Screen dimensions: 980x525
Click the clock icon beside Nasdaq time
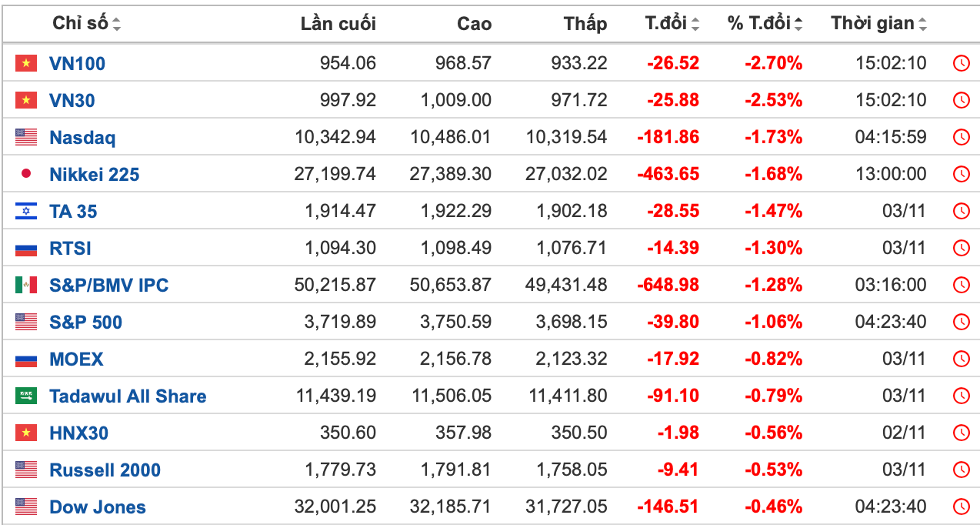[x=961, y=137]
